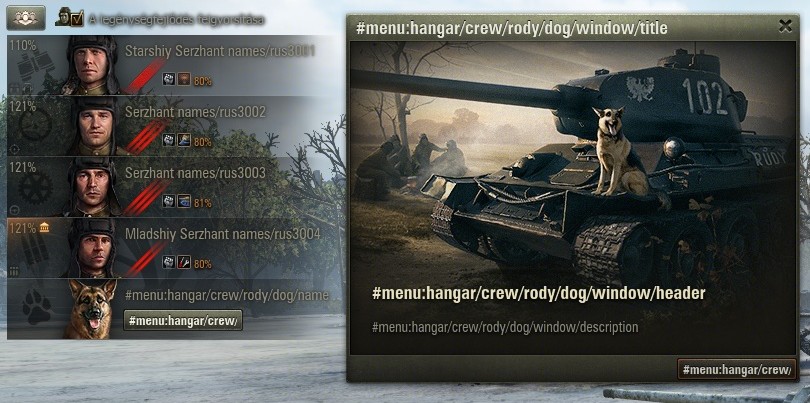Click the dog window bottom-right button
This screenshot has height=403, width=810.
(737, 369)
